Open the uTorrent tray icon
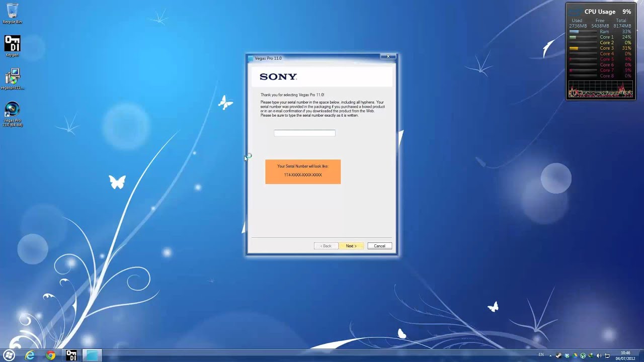The width and height of the screenshot is (644, 362). click(x=583, y=355)
